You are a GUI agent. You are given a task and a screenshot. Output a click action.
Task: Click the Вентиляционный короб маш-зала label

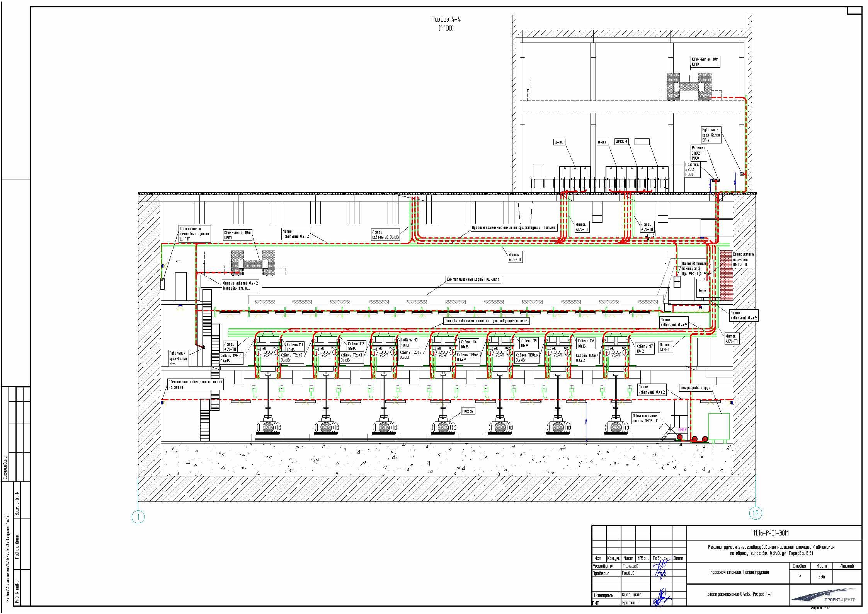(473, 280)
